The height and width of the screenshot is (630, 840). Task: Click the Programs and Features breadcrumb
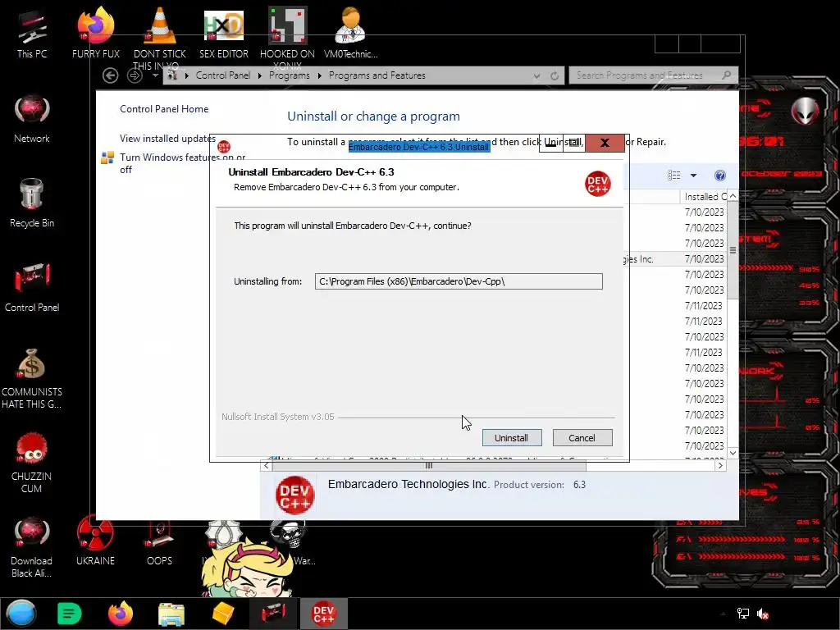click(377, 75)
